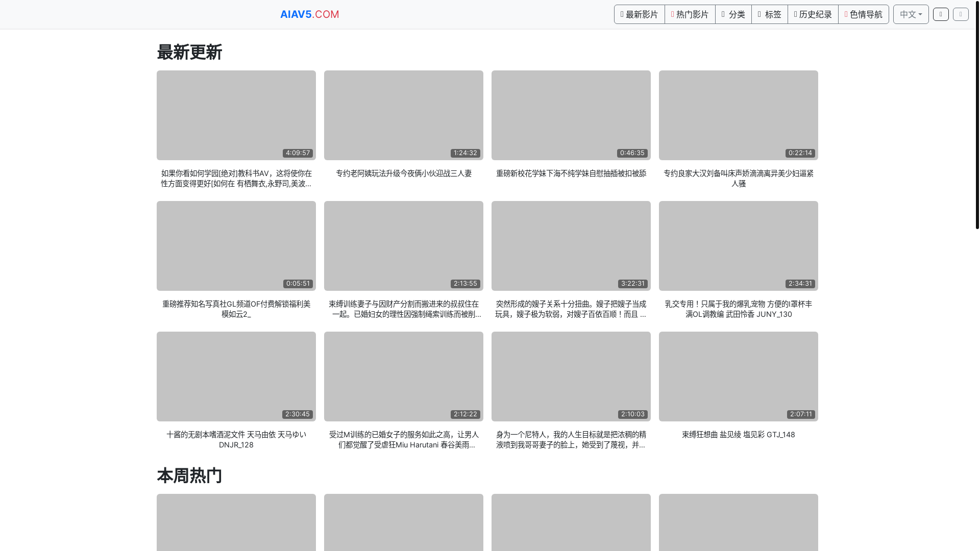Viewport: 980px width, 551px height.
Task: Click the title link under the 4:09:57 video
Action: [x=236, y=179]
